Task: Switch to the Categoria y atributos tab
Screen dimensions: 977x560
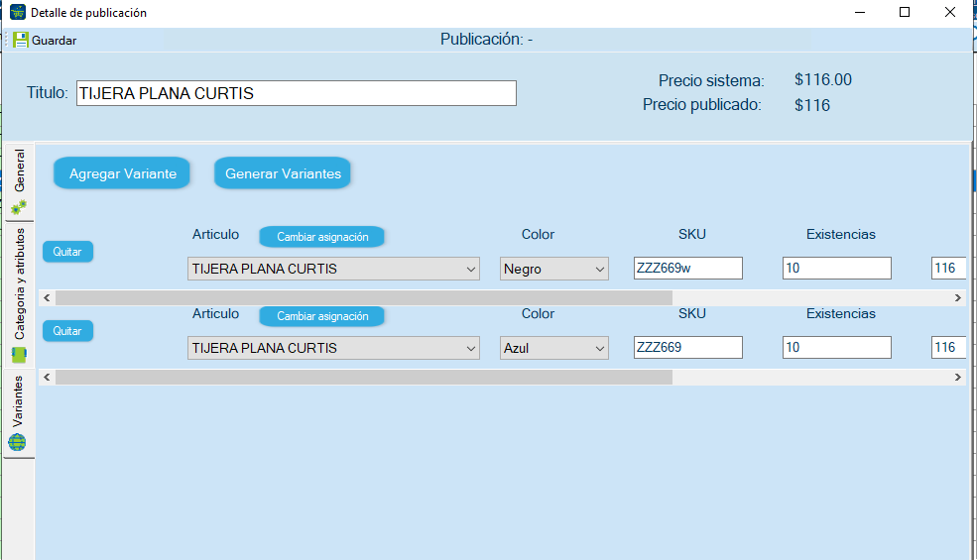Action: [x=19, y=295]
